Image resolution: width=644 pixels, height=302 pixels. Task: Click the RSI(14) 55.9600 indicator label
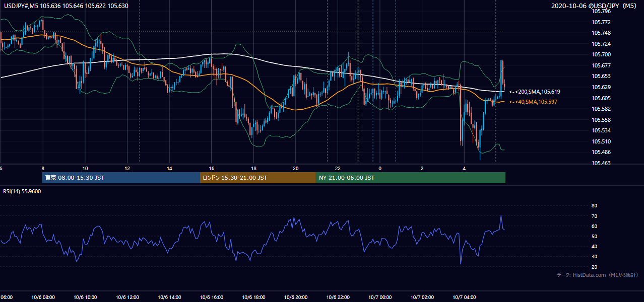[x=22, y=191]
